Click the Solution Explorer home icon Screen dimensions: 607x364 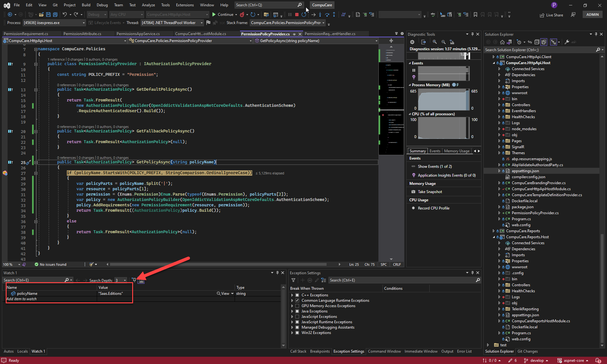[x=502, y=42]
